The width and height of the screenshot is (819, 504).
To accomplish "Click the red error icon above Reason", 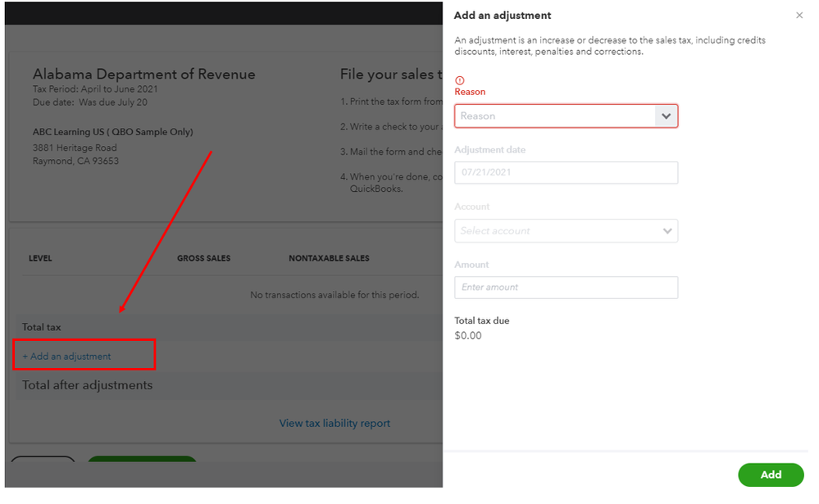I will (460, 80).
